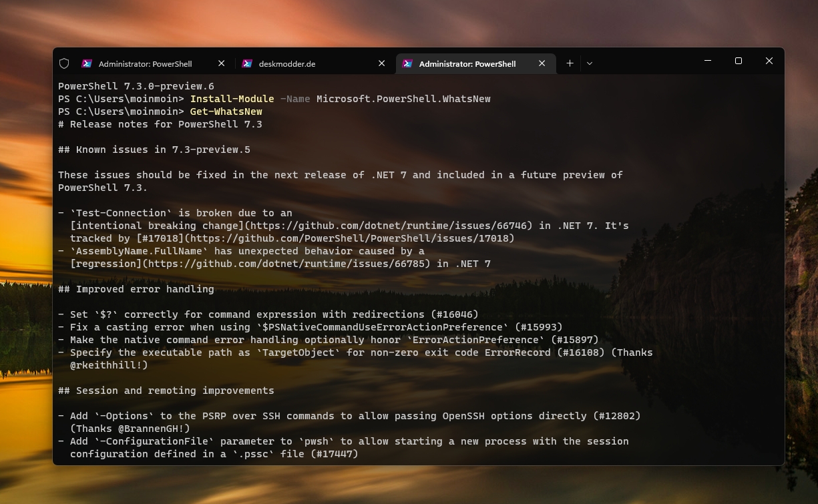Click the '@BrannenGH!' mention
The image size is (818, 504).
[151, 429]
